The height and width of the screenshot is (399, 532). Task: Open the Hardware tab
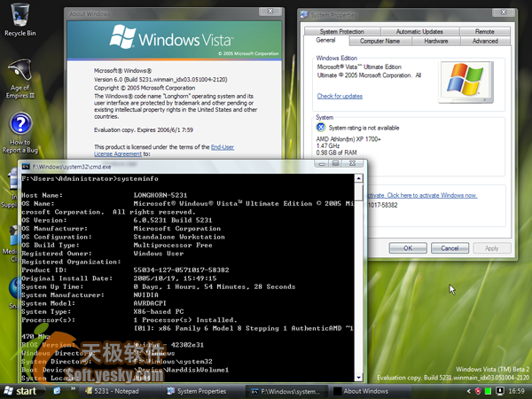pyautogui.click(x=436, y=41)
